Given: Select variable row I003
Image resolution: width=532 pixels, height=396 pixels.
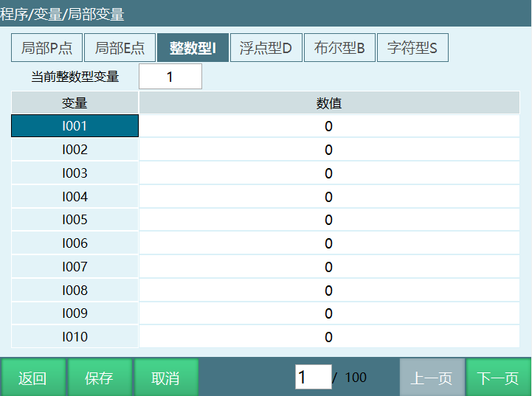Looking at the screenshot, I should 75,173.
